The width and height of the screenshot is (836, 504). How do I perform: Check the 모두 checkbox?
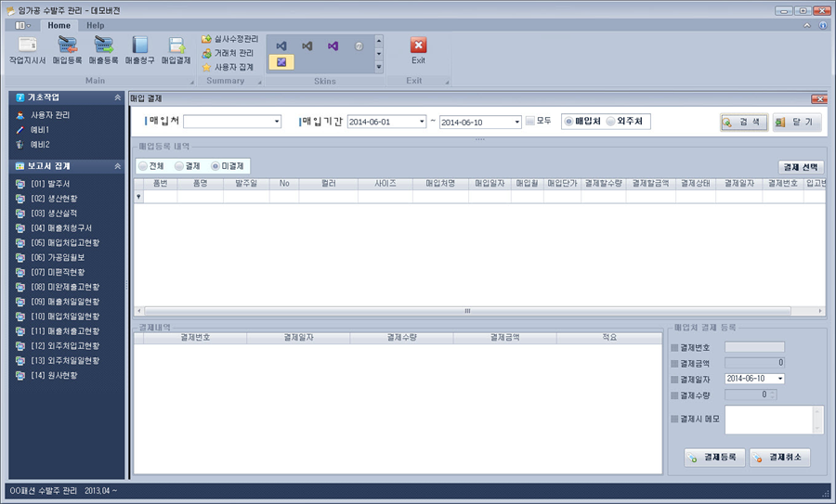pyautogui.click(x=530, y=121)
